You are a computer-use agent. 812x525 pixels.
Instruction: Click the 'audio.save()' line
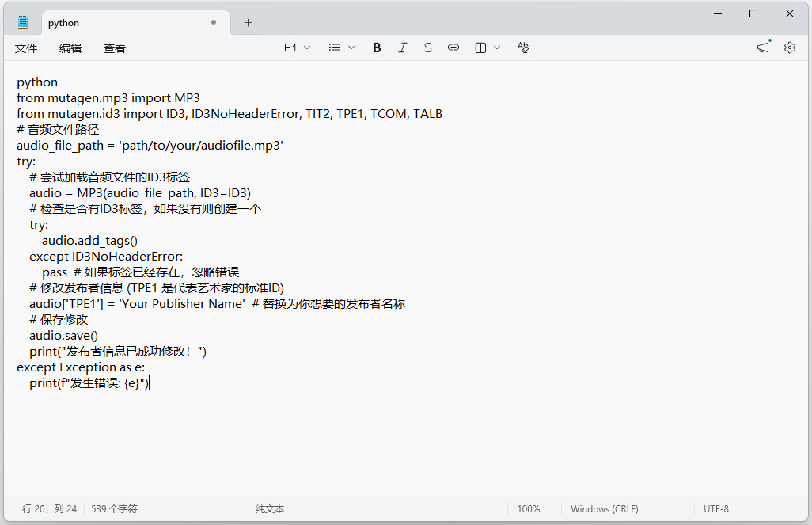coord(63,336)
